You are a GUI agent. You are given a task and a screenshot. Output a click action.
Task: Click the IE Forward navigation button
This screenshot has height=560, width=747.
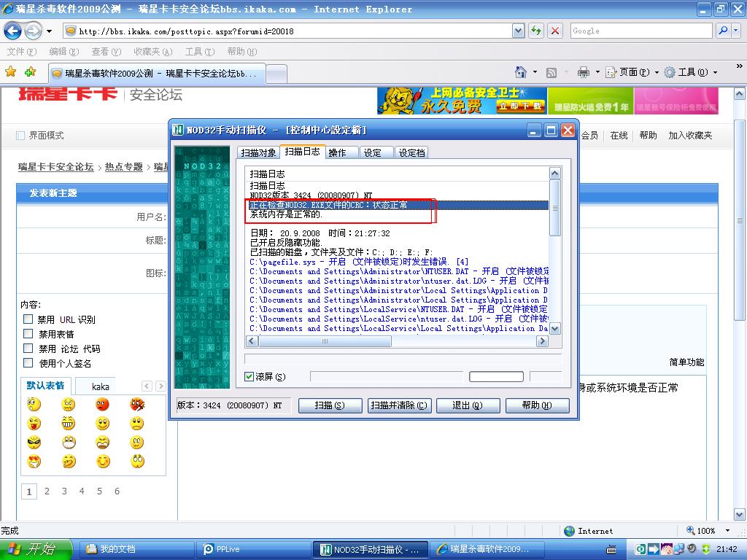(x=33, y=31)
